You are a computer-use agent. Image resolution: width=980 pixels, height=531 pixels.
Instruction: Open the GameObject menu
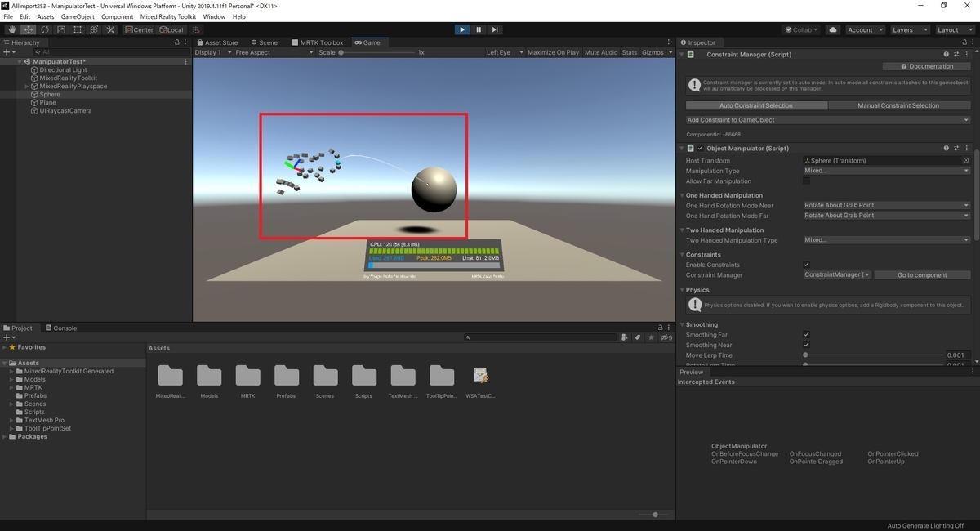coord(78,16)
